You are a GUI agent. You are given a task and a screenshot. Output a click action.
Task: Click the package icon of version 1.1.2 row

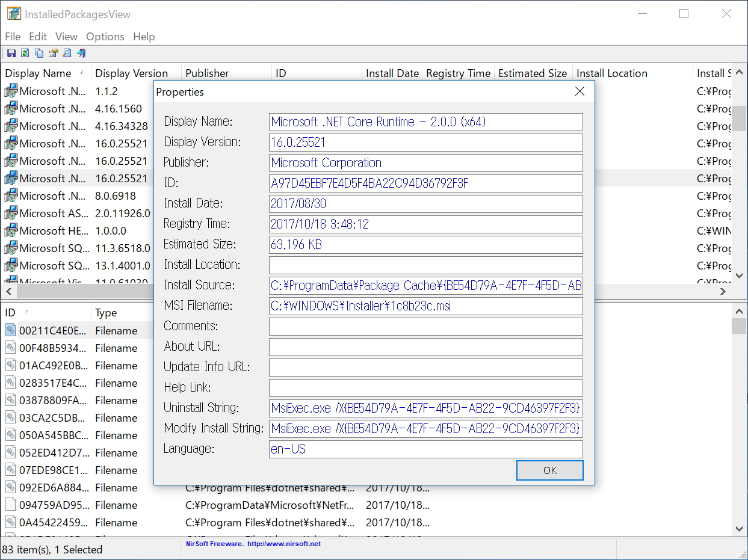pyautogui.click(x=11, y=91)
